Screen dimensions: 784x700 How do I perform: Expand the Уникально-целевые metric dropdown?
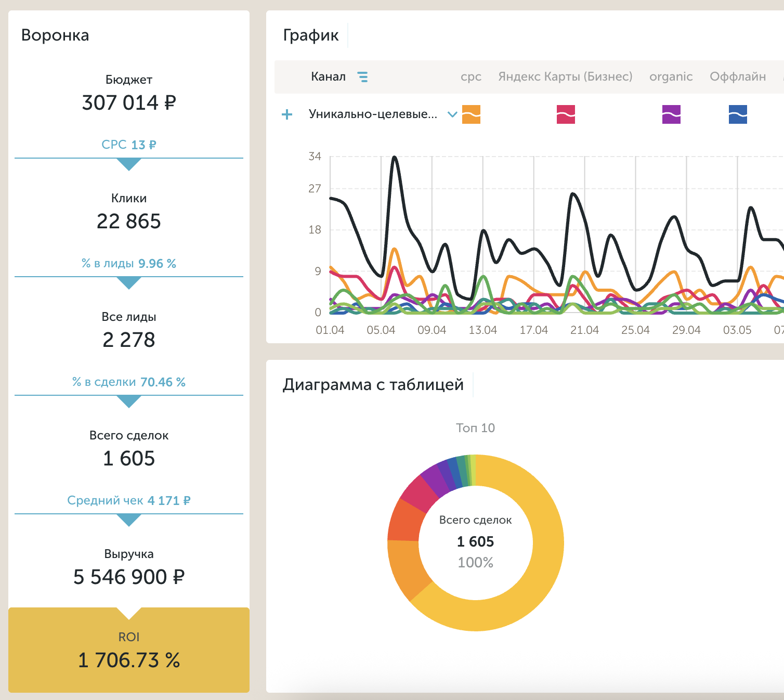point(452,114)
